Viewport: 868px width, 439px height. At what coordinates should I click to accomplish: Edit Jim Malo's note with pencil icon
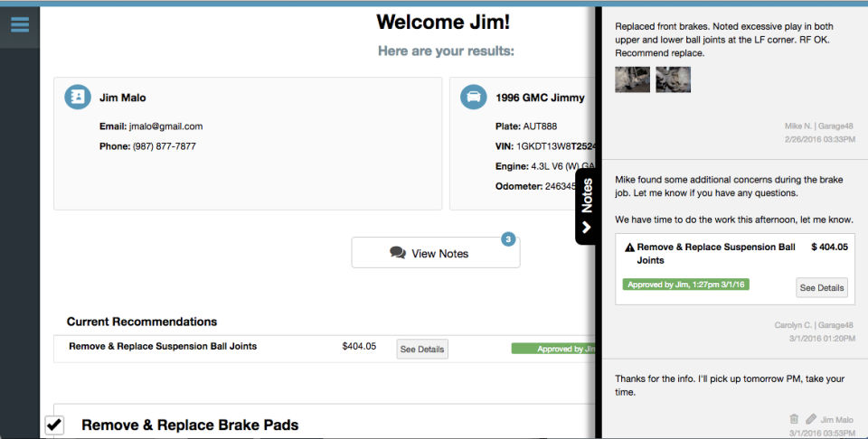810,419
